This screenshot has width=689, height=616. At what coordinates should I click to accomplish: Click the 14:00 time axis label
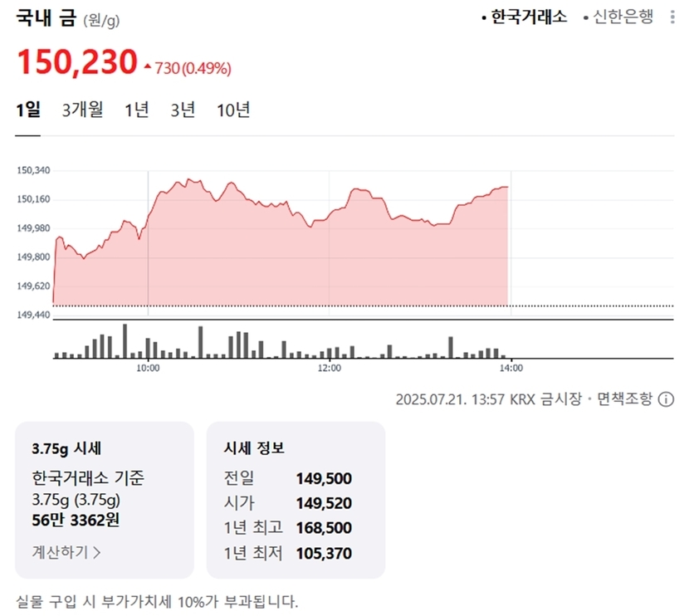511,368
